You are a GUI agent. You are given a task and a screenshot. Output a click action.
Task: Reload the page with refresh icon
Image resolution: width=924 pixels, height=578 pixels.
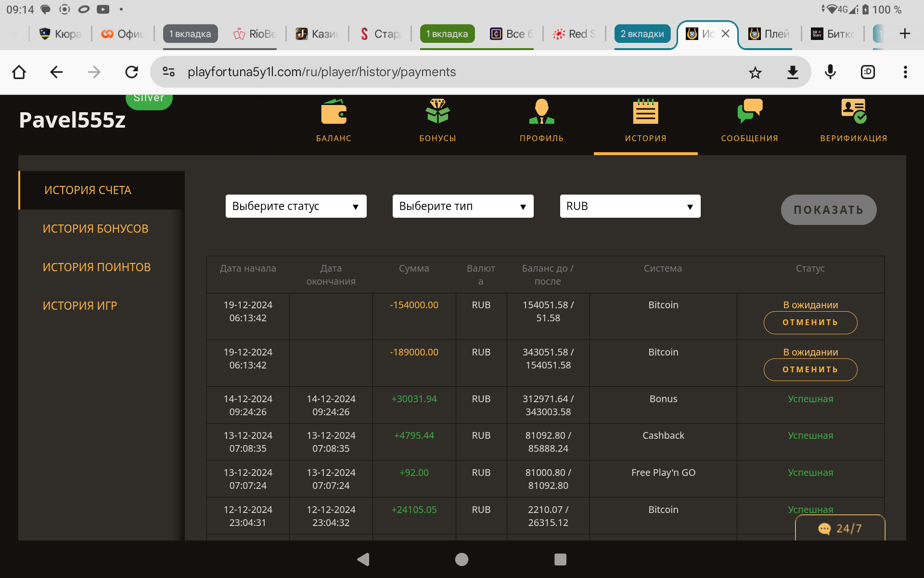click(x=131, y=72)
